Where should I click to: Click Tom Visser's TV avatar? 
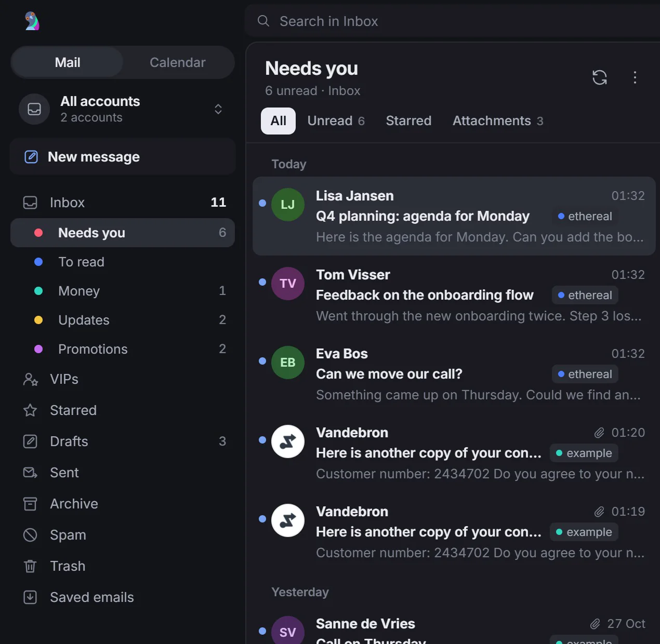(288, 284)
